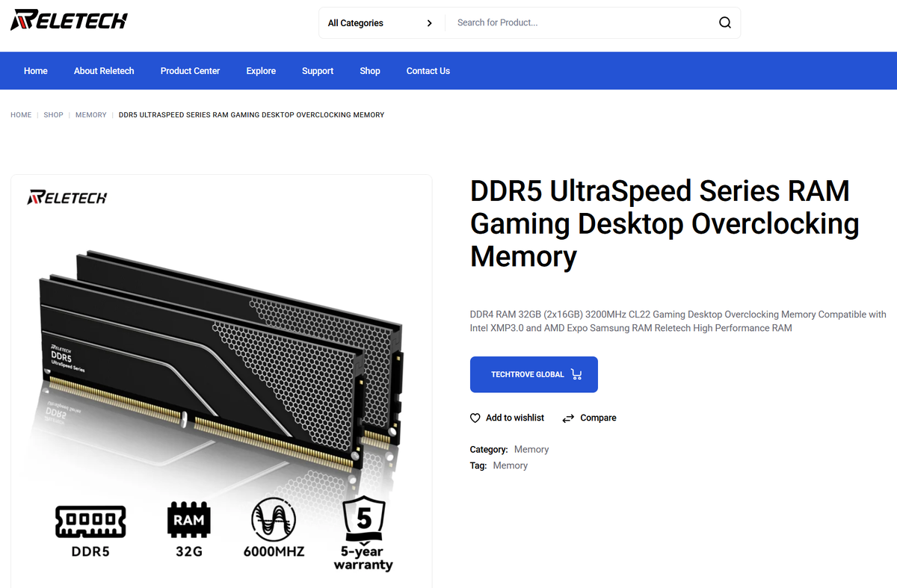Open the Memory tag link
897x588 pixels.
511,465
